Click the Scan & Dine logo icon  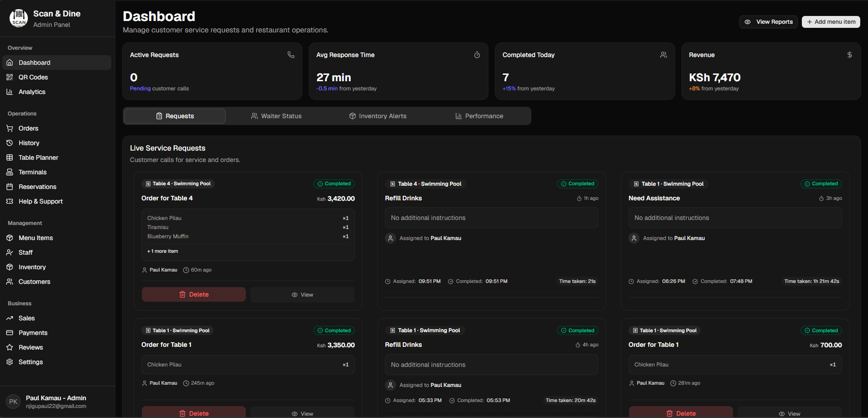pos(19,18)
